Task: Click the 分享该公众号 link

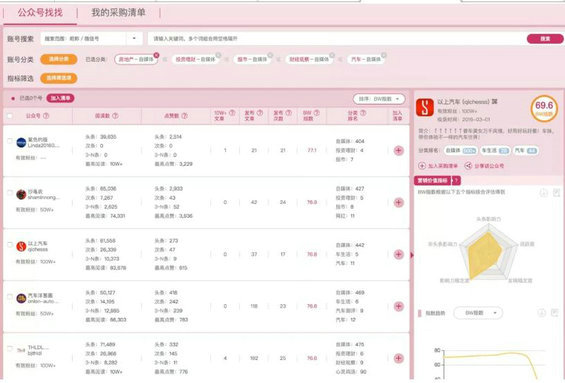Action: (x=489, y=166)
